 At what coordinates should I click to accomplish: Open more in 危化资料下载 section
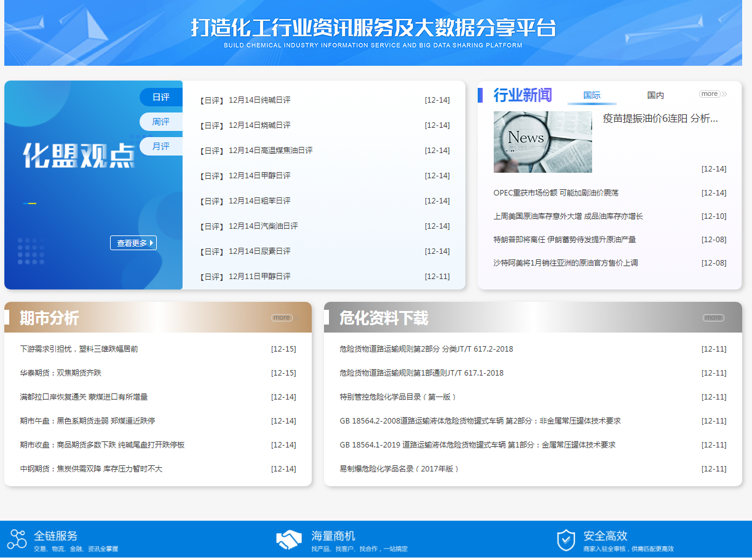tap(713, 318)
